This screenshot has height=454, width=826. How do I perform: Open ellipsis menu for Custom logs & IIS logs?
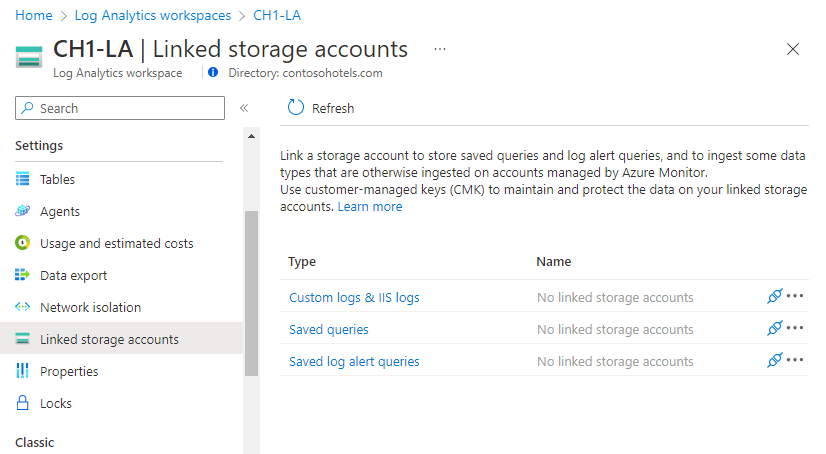pos(795,296)
